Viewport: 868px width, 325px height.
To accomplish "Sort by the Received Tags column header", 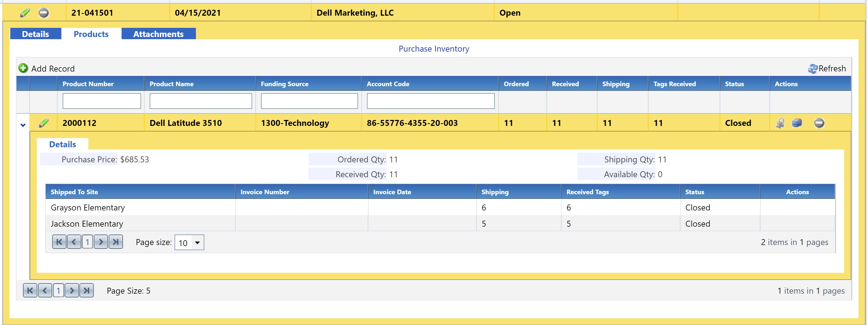I will click(588, 192).
